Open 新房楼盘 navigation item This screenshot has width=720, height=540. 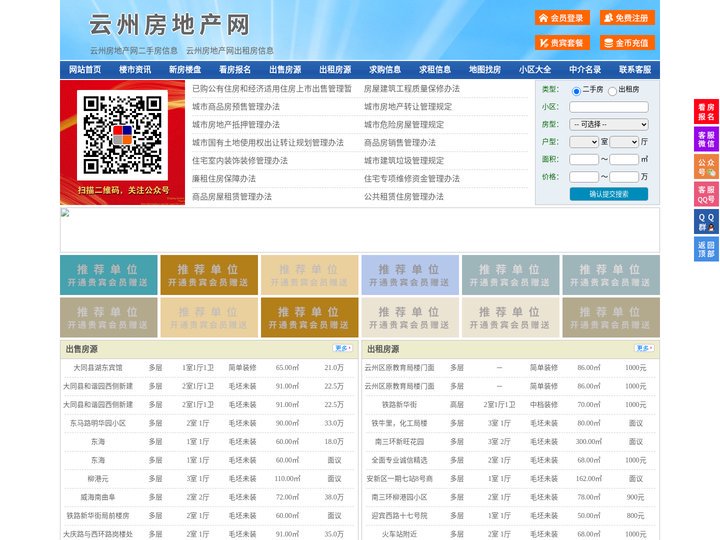pyautogui.click(x=185, y=70)
